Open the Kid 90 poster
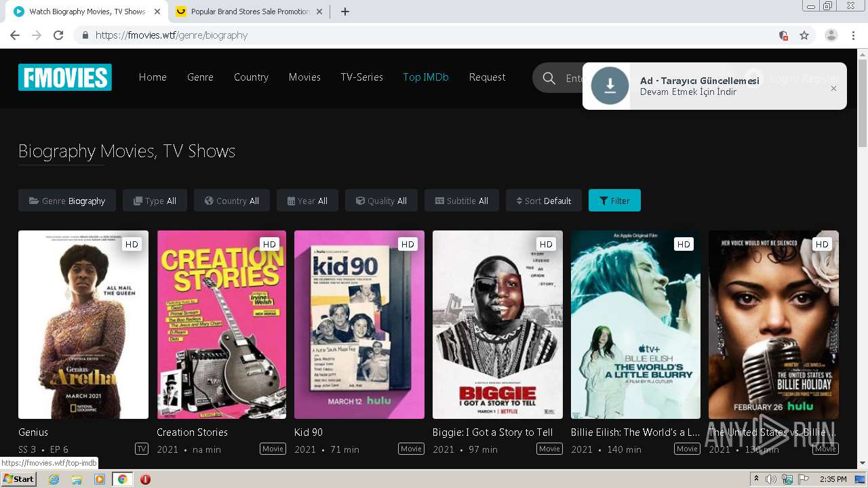This screenshot has height=488, width=868. tap(359, 325)
